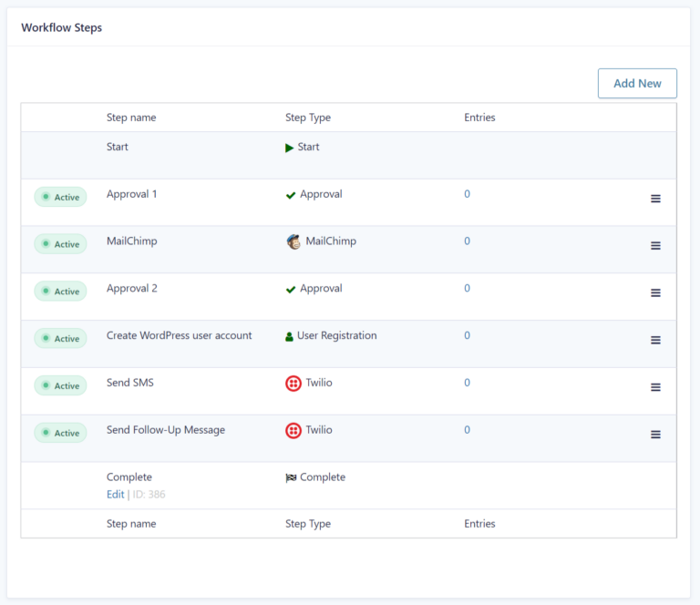Click the Edit link under Complete

click(x=115, y=495)
